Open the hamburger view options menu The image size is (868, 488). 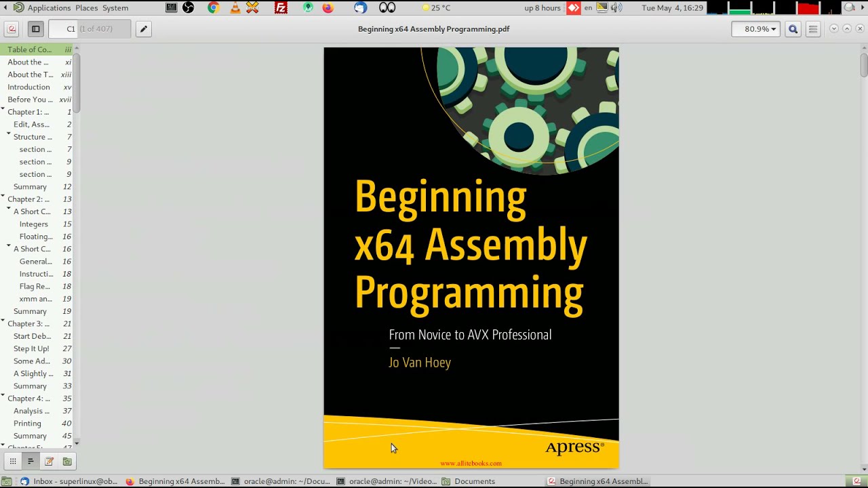pyautogui.click(x=813, y=29)
